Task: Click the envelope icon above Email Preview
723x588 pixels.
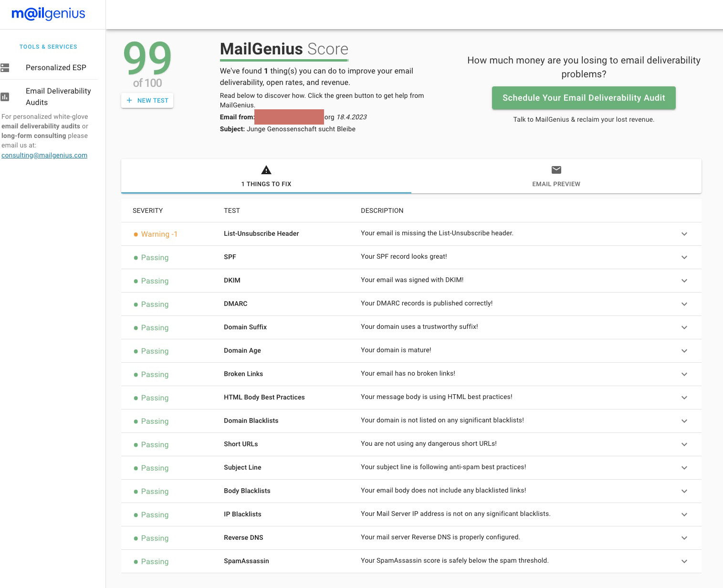Action: tap(556, 170)
